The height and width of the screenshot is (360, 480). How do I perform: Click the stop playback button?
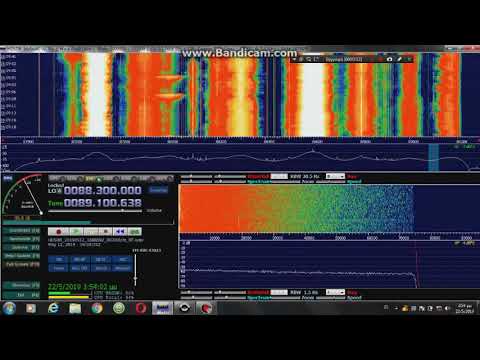[x=105, y=231]
